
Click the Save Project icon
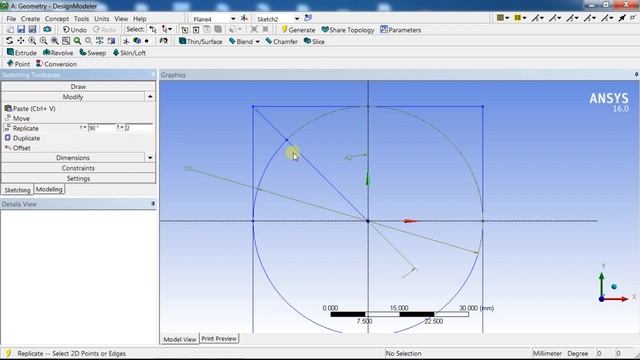click(21, 29)
